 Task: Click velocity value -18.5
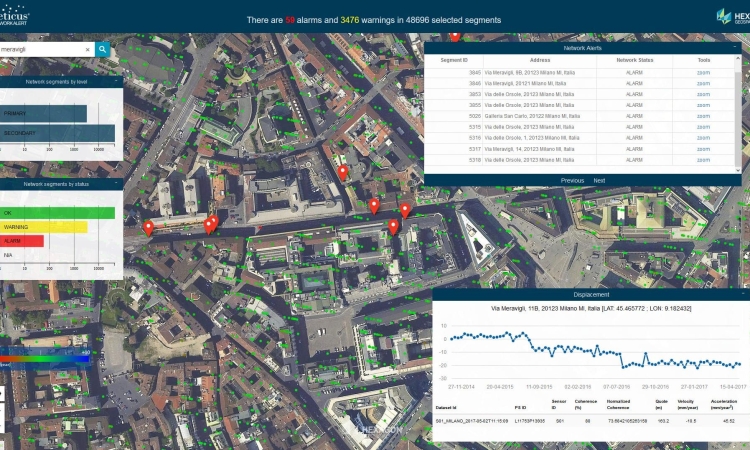pyautogui.click(x=690, y=421)
